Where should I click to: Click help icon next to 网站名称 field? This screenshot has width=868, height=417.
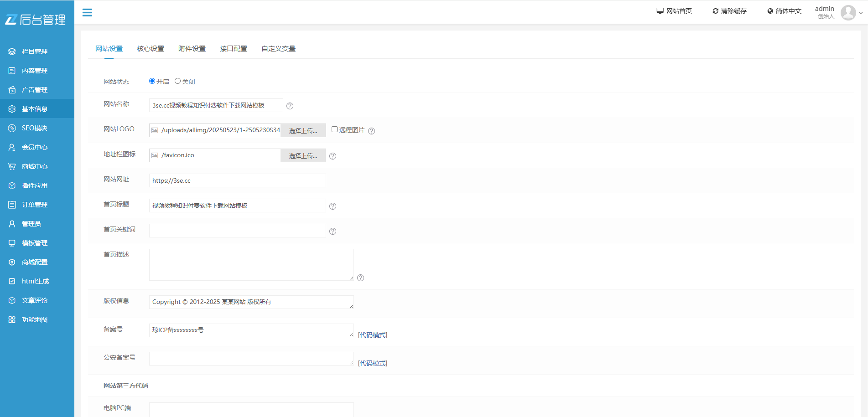point(290,106)
